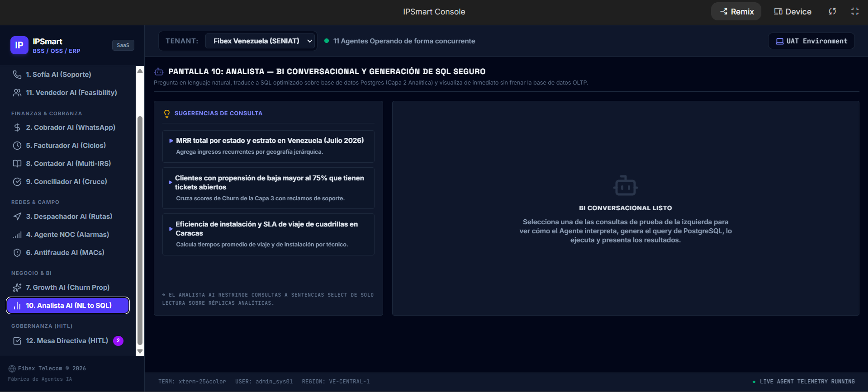868x392 pixels.
Task: Open 11. Vendedor AI (Feasibility)
Action: point(68,93)
